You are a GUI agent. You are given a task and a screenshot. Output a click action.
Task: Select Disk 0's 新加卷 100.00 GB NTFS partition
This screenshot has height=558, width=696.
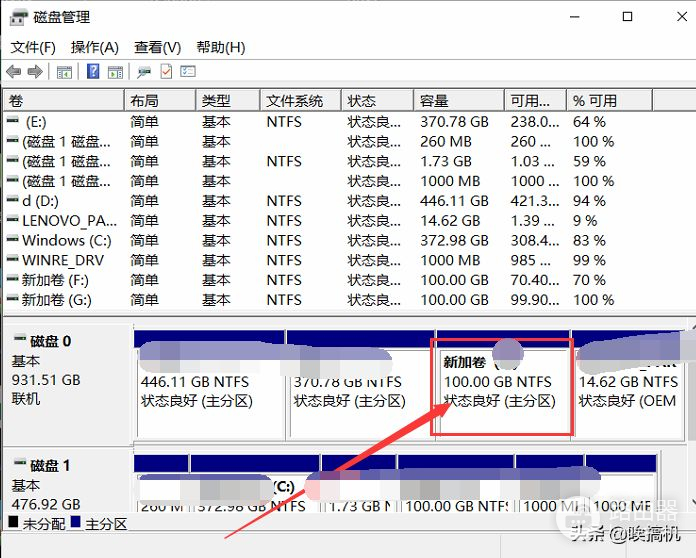click(503, 384)
